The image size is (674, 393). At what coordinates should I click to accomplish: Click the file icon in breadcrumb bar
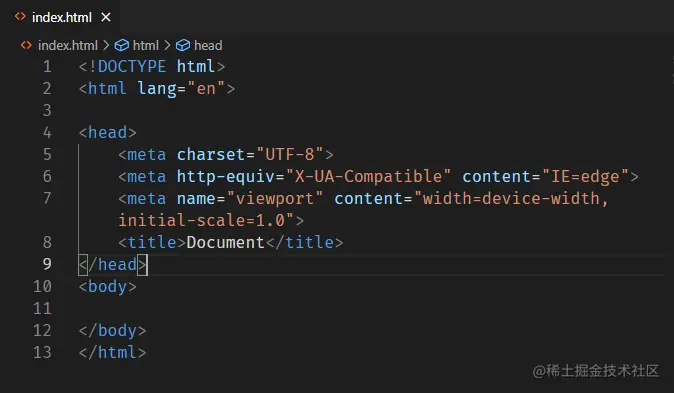[26, 45]
